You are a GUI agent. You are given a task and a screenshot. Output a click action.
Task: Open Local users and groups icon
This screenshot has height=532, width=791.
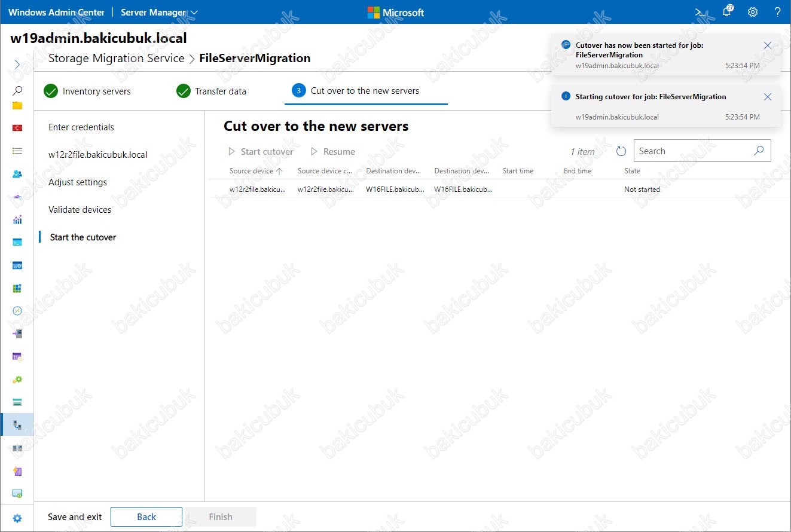click(x=17, y=174)
